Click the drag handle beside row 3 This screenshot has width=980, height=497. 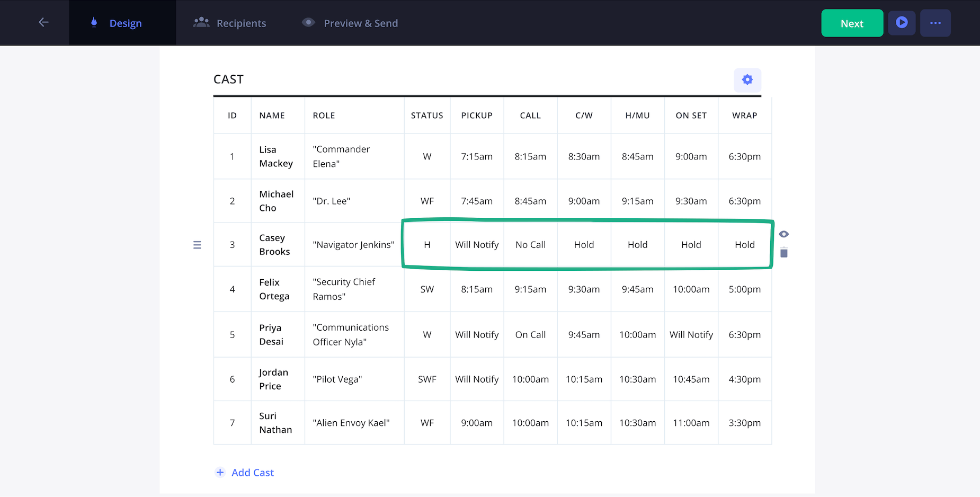197,245
